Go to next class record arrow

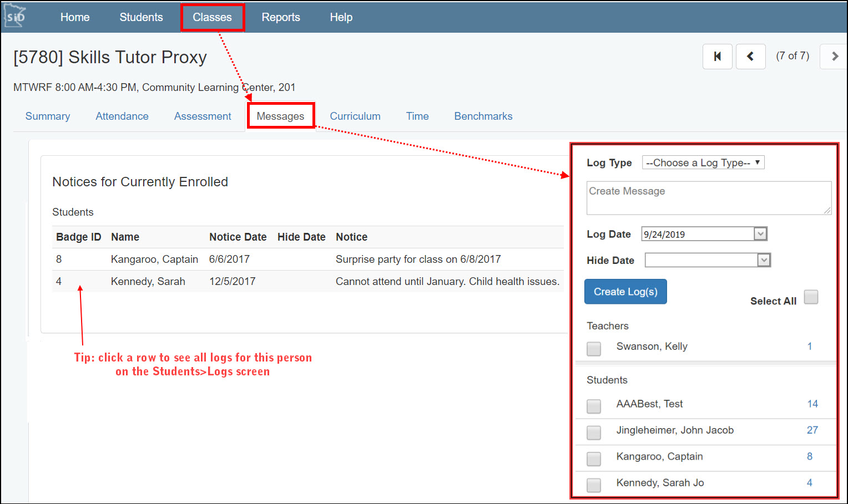click(834, 56)
